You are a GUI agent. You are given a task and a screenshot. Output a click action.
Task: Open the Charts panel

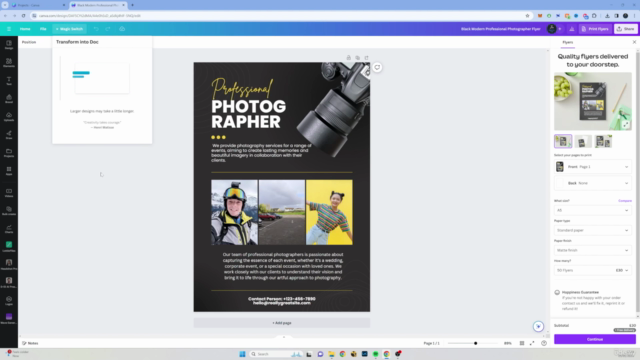coord(9,228)
